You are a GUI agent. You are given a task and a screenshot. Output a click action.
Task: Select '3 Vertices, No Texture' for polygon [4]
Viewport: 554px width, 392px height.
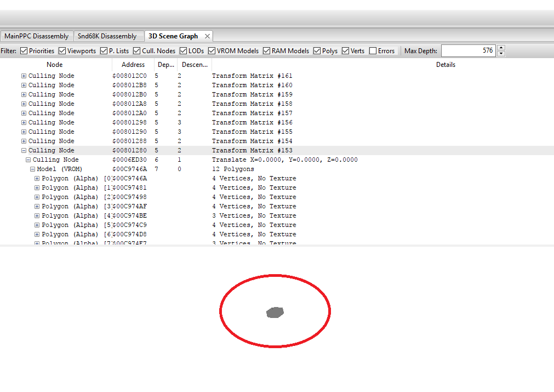(254, 215)
